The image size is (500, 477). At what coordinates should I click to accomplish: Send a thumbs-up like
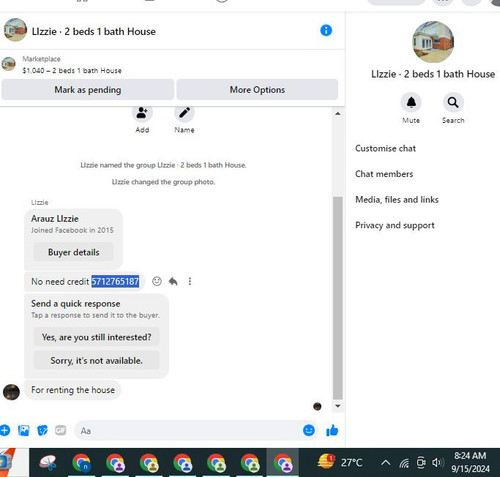click(332, 430)
